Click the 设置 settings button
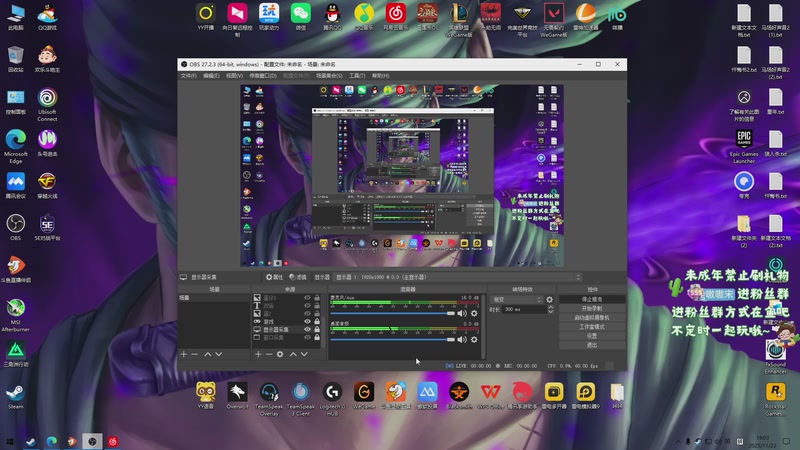 (592, 336)
